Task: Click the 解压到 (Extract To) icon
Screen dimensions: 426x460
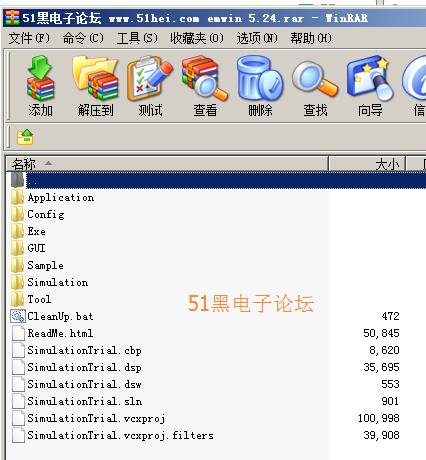Action: coord(95,86)
